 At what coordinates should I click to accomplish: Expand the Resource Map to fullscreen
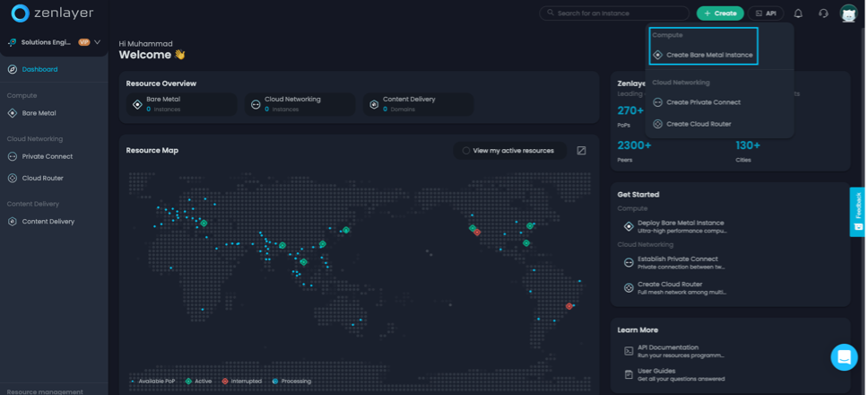(x=581, y=150)
